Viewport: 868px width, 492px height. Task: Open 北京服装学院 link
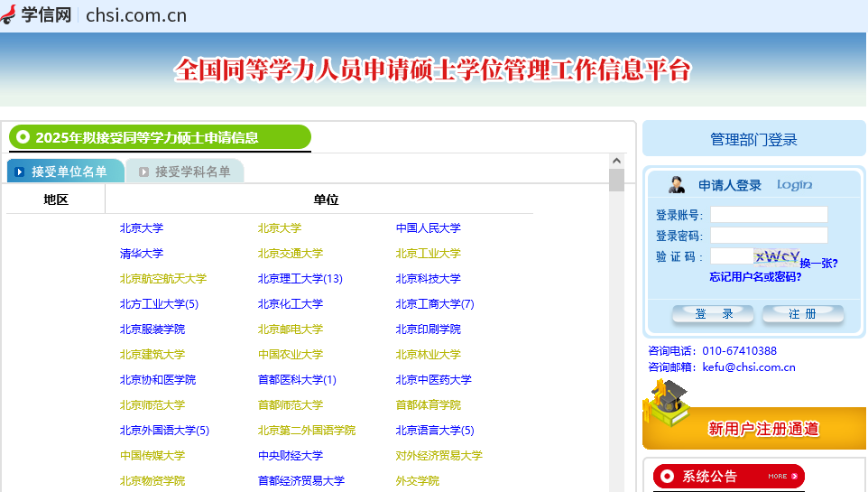(x=152, y=330)
